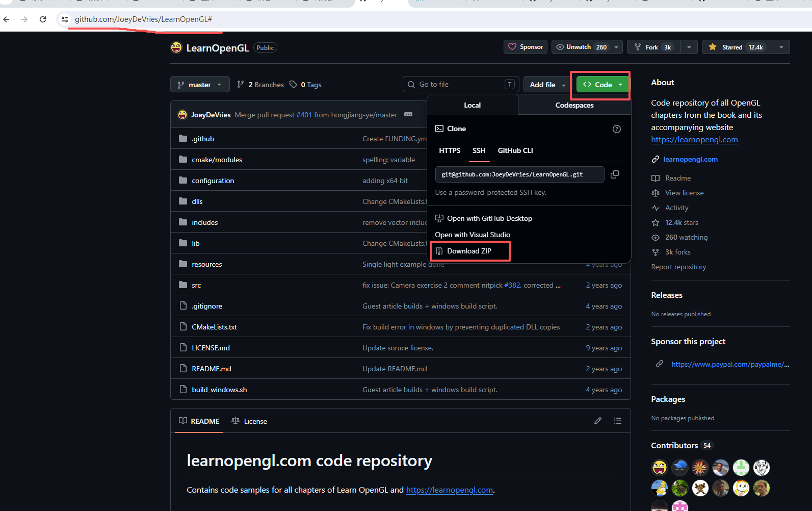Open the lib folder icon
The height and width of the screenshot is (511, 812).
183,243
